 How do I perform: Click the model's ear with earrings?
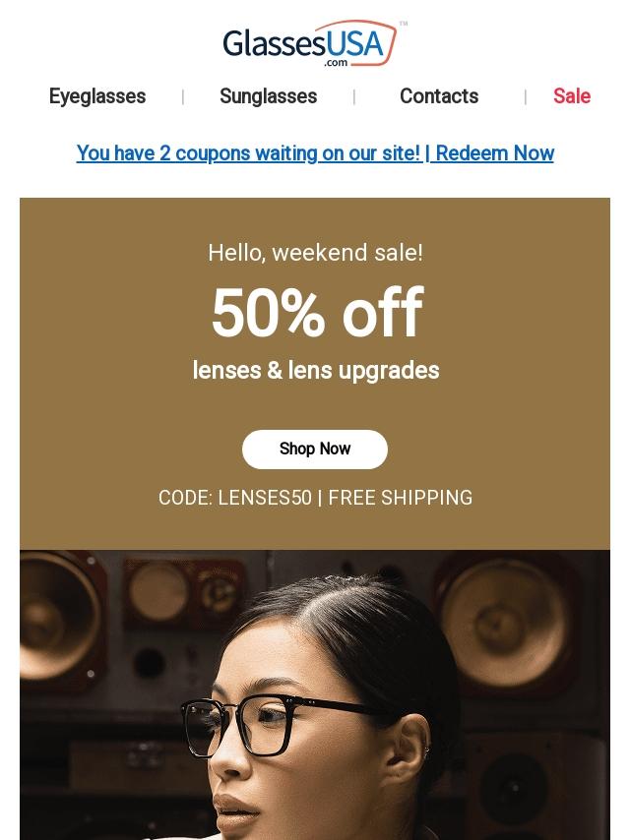(427, 750)
